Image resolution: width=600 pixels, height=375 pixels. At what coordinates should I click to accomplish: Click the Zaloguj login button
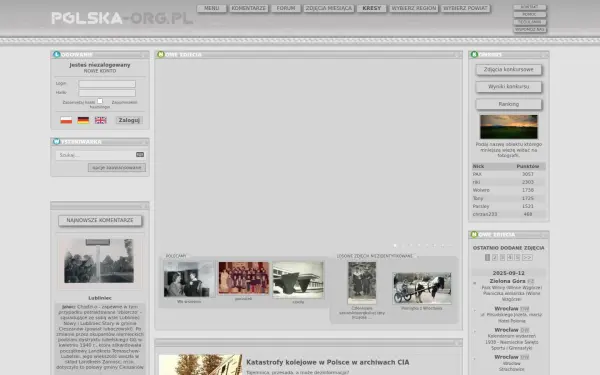point(129,120)
